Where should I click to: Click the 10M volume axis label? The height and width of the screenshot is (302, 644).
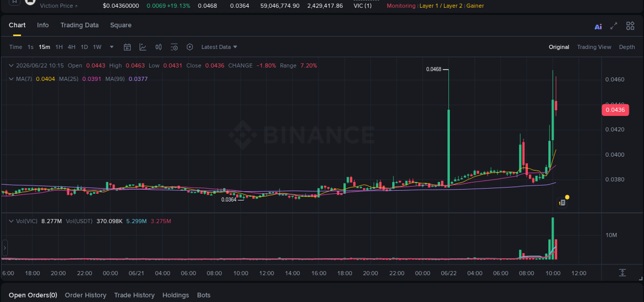click(x=612, y=235)
